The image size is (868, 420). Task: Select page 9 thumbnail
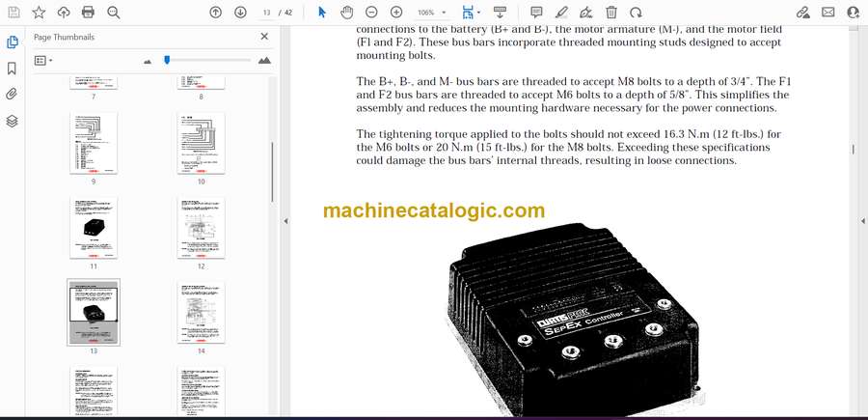(94, 143)
